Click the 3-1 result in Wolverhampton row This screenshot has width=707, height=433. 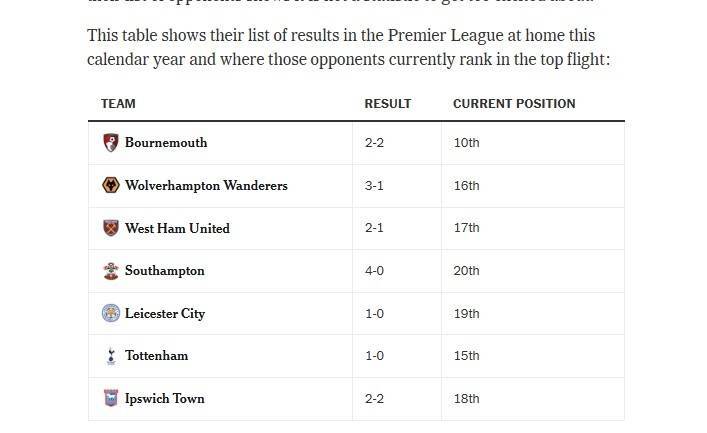click(x=375, y=186)
